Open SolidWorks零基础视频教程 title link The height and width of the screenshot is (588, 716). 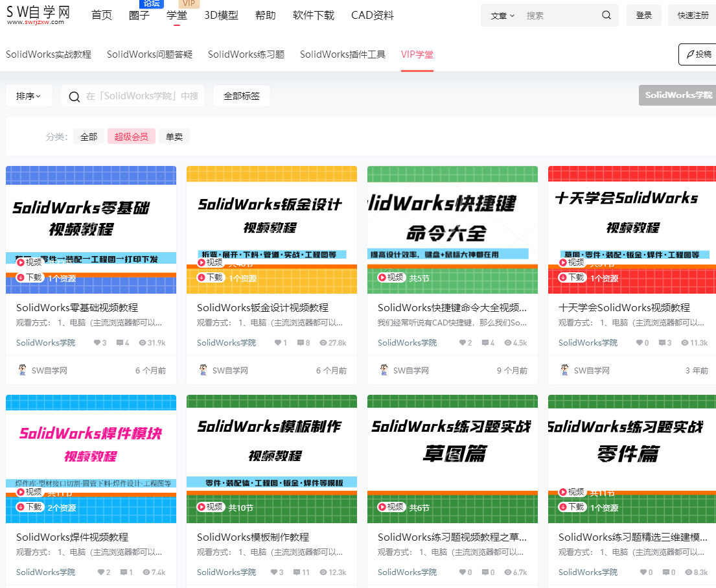tap(76, 307)
